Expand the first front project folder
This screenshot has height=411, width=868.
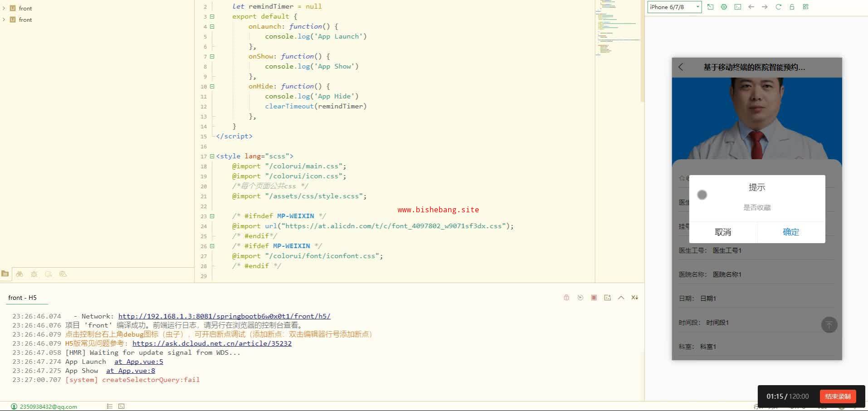[4, 8]
